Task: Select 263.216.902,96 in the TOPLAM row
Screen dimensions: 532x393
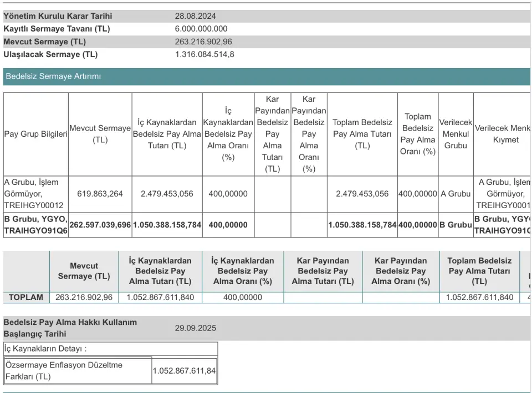Action: [x=84, y=297]
